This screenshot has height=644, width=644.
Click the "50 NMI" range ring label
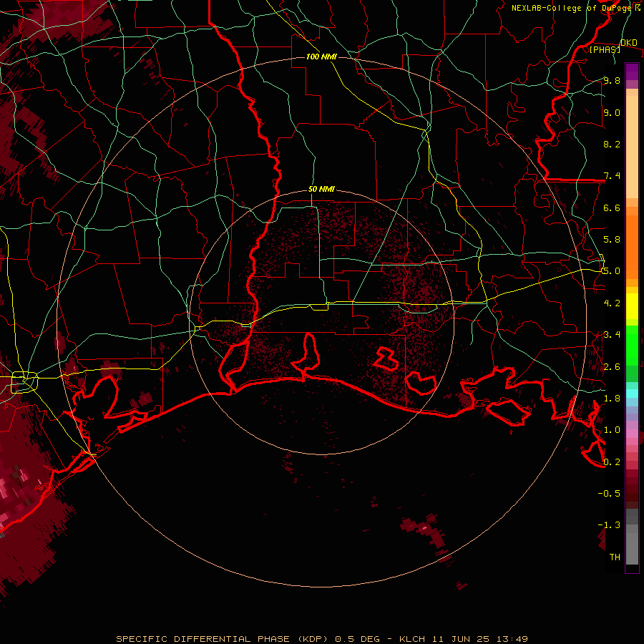click(321, 189)
